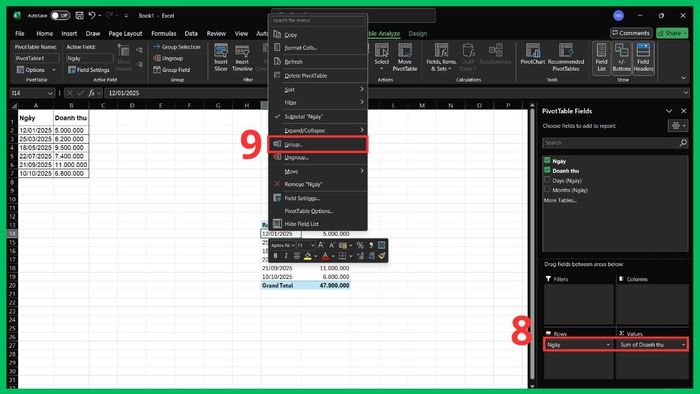The height and width of the screenshot is (394, 700).
Task: Uncheck the Ngày field checkbox
Action: pyautogui.click(x=547, y=160)
